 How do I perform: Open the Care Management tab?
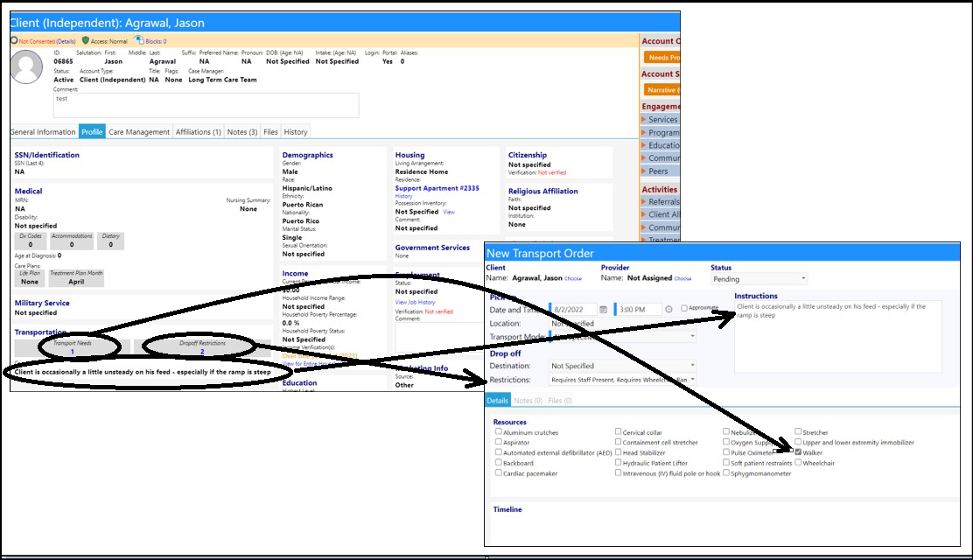pyautogui.click(x=139, y=131)
